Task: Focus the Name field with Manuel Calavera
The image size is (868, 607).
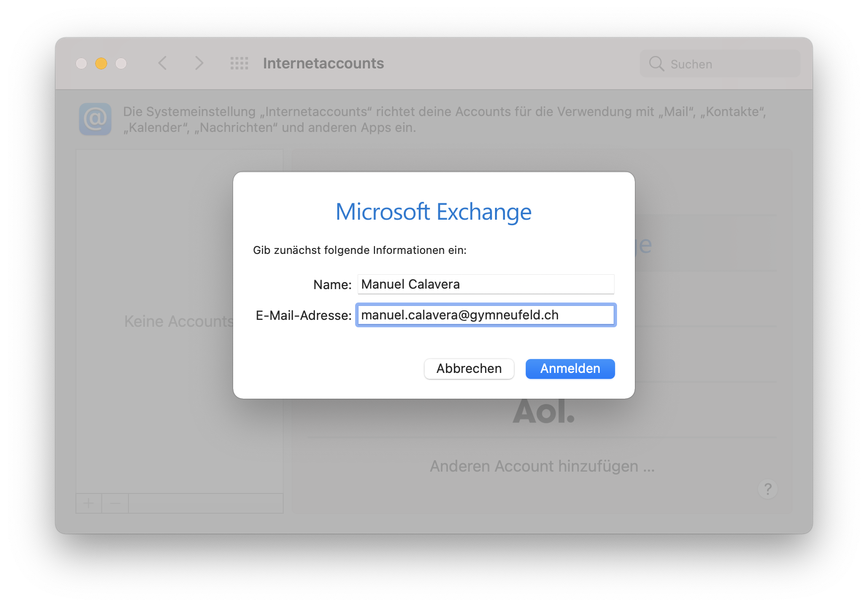Action: point(486,284)
